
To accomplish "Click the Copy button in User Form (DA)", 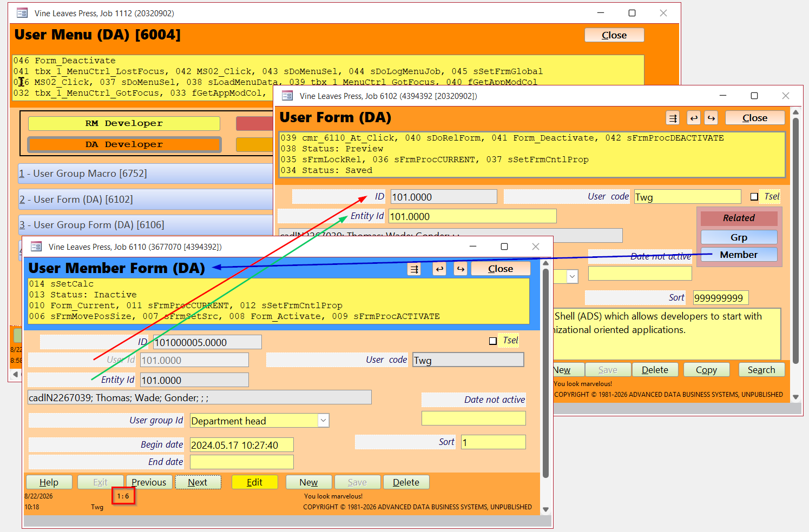I will (x=706, y=370).
